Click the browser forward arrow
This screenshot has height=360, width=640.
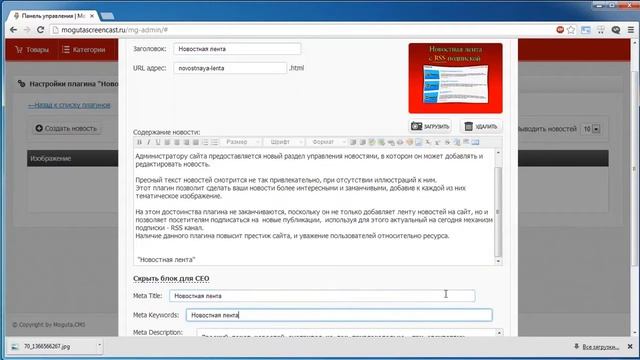coord(27,30)
